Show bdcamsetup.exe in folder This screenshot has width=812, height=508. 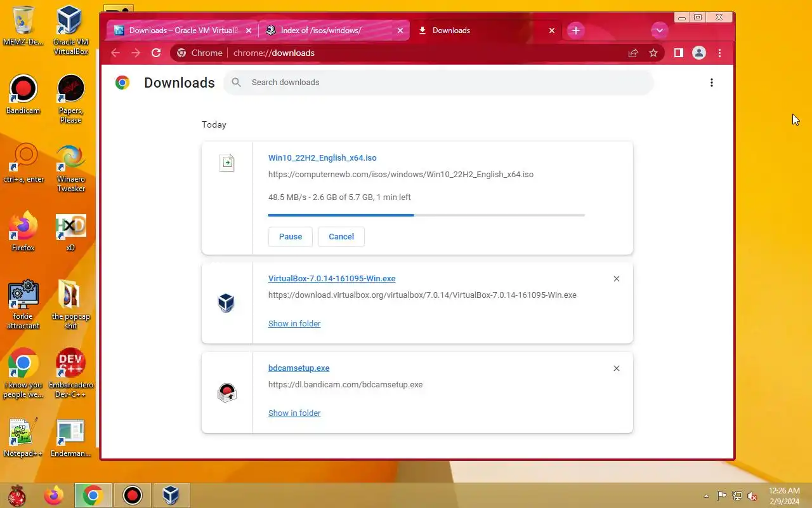tap(294, 413)
